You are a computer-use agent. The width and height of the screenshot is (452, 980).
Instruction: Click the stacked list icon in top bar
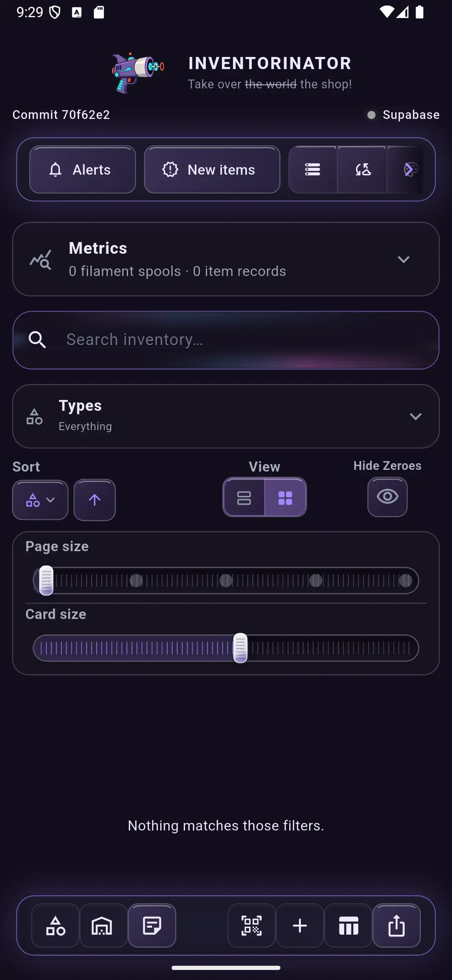point(313,170)
